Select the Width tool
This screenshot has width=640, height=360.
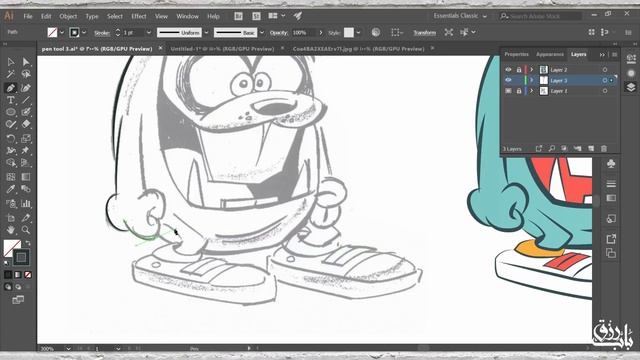pos(11,151)
